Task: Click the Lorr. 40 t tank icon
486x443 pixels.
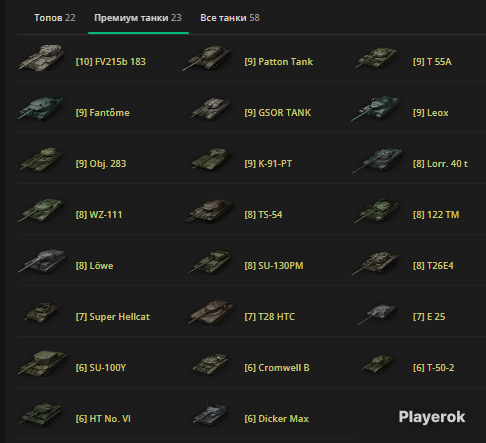Action: (377, 160)
